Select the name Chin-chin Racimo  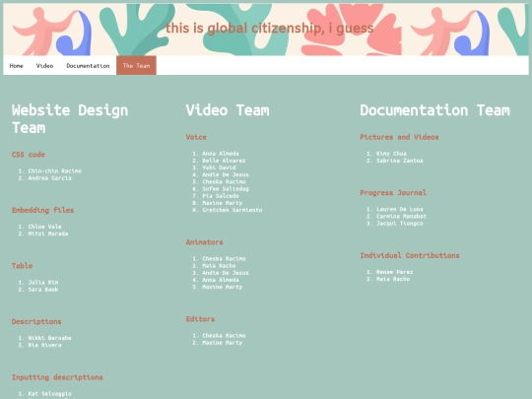click(54, 170)
